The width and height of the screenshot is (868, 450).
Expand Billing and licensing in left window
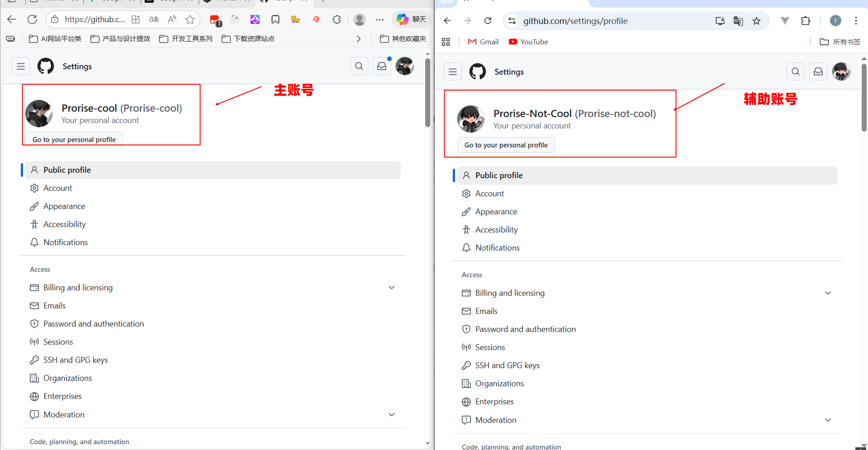[x=392, y=288]
